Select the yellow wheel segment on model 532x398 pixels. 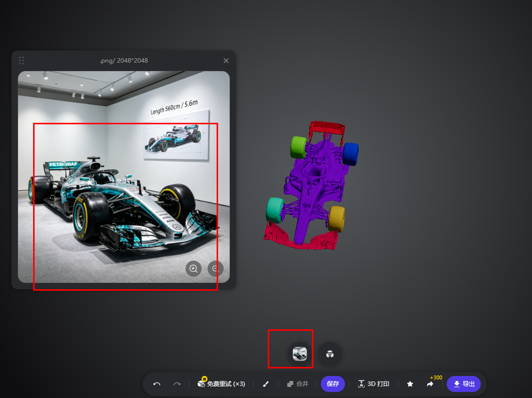(337, 219)
